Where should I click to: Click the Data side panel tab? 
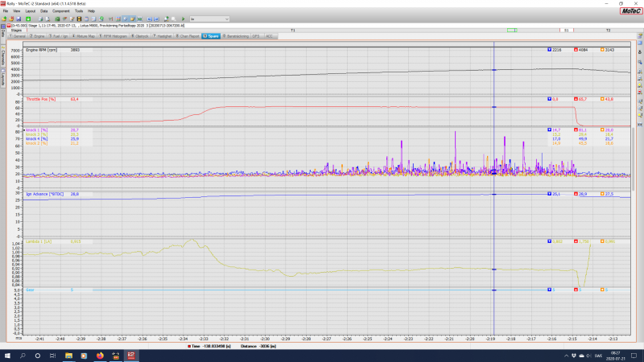(2, 34)
